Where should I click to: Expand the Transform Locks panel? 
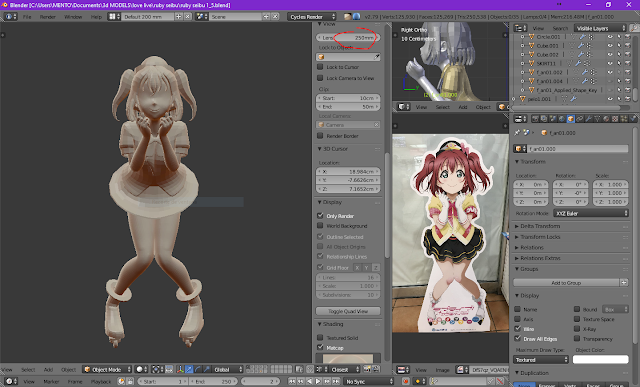[x=540, y=237]
